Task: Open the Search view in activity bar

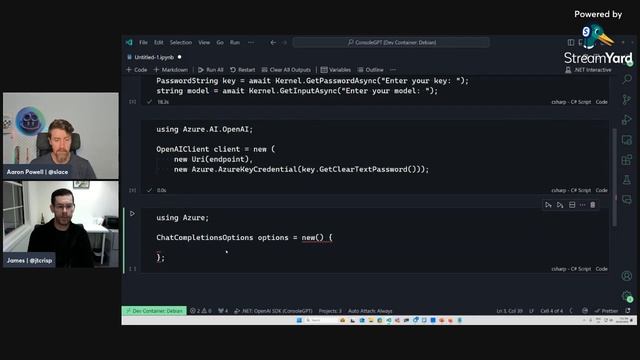Action: 627,79
